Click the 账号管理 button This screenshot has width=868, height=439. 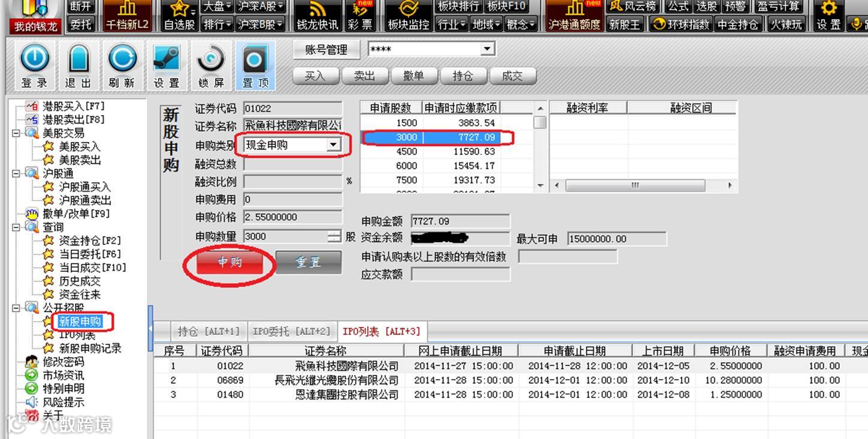(326, 50)
